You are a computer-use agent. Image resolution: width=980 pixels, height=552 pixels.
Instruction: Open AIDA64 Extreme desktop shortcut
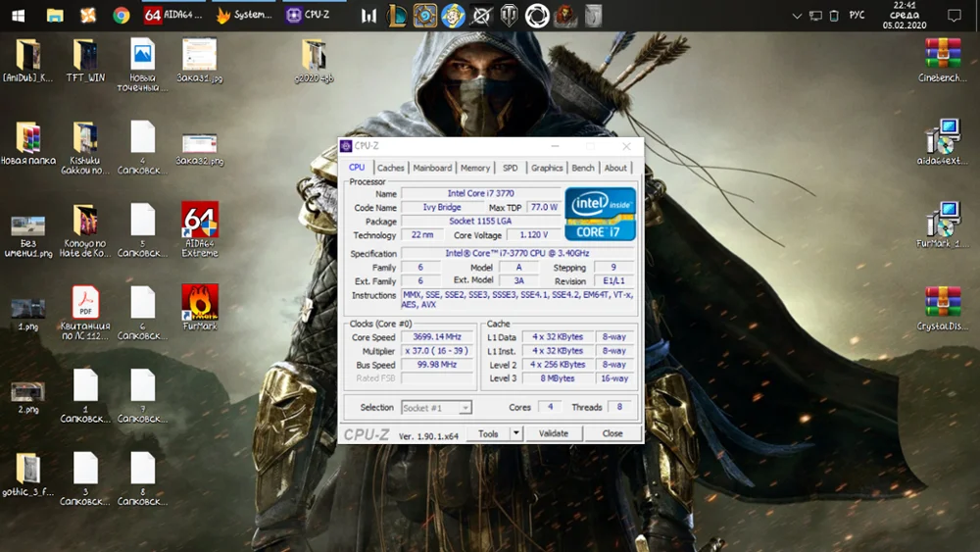point(200,220)
